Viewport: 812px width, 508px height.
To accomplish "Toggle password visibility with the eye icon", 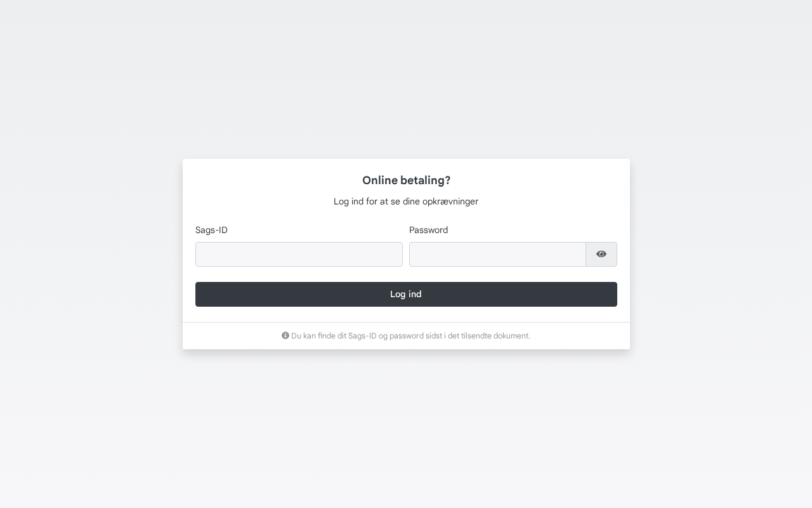I will point(601,254).
